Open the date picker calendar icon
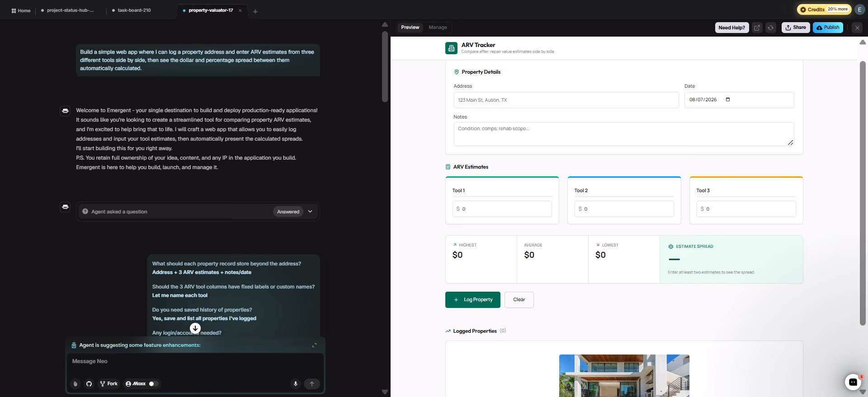Screen dimensions: 868x397 [x=728, y=99]
